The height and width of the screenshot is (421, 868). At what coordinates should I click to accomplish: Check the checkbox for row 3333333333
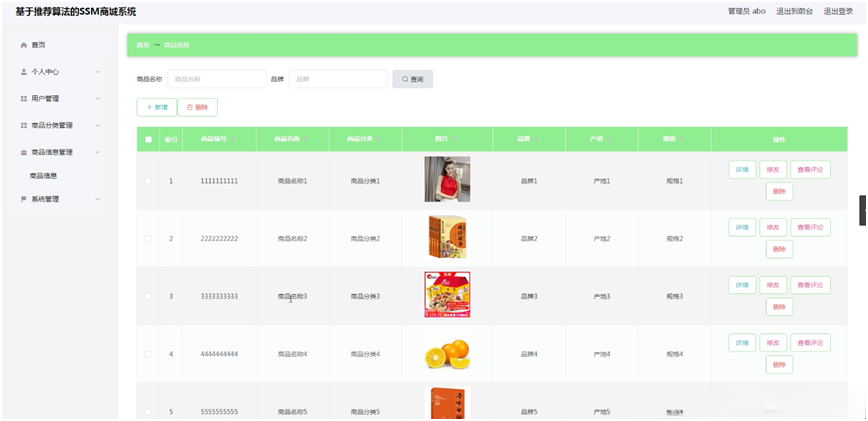[148, 297]
